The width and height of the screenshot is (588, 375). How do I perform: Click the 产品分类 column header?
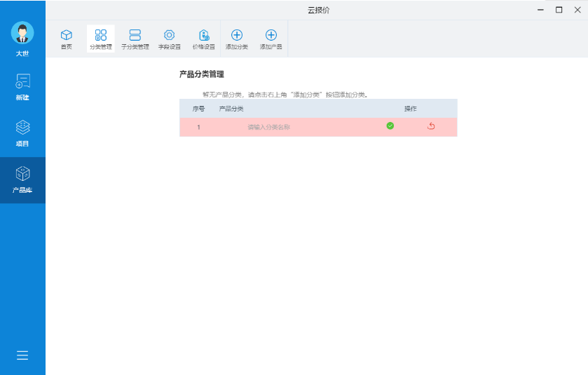231,109
